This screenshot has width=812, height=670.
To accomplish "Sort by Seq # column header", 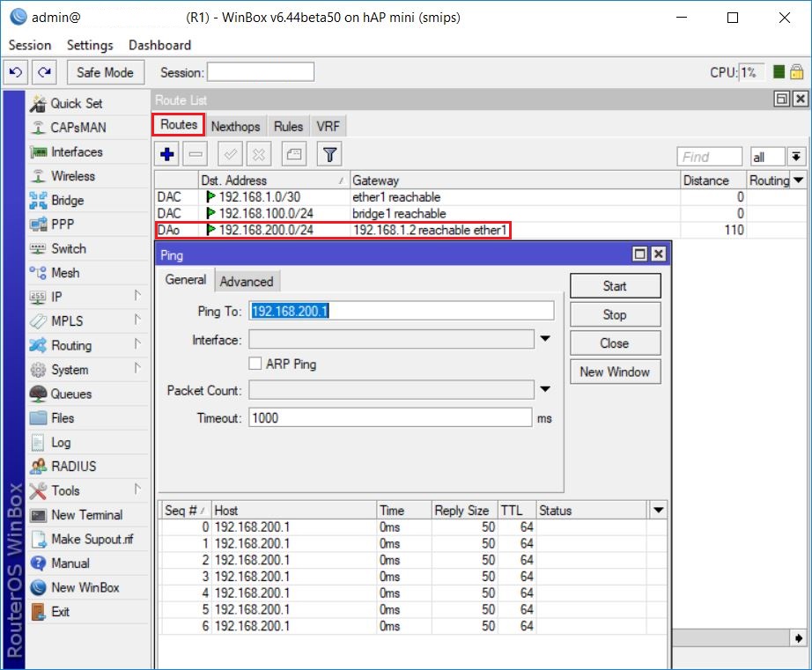I will pyautogui.click(x=185, y=511).
